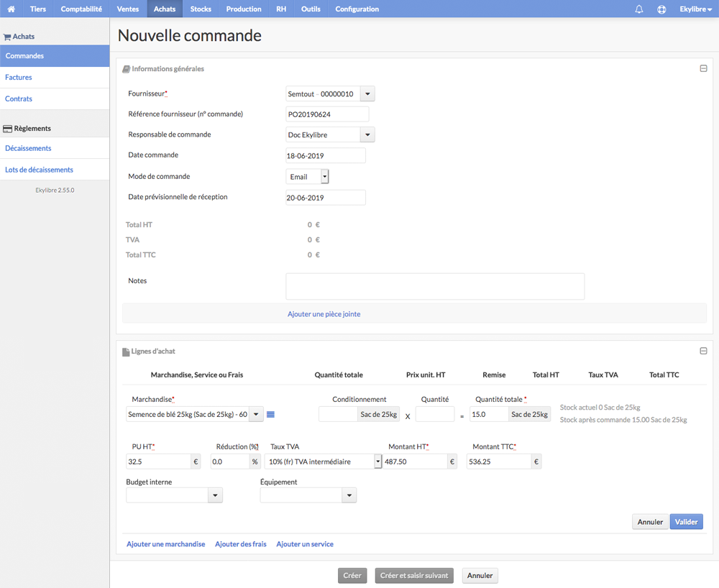Click the Date commande field
The width and height of the screenshot is (719, 588).
click(x=326, y=155)
